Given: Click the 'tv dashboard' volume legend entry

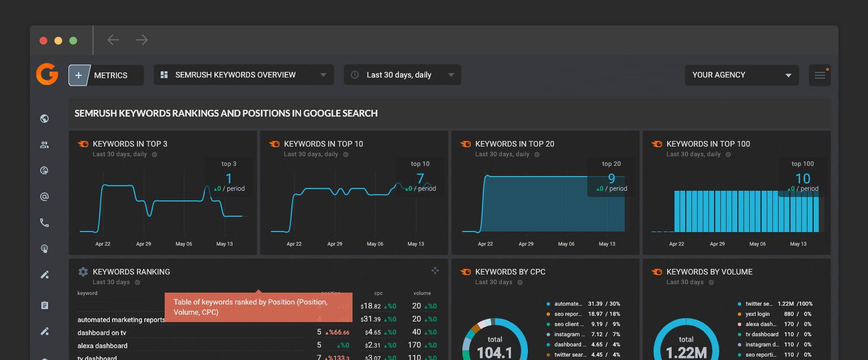Looking at the screenshot, I should click(775, 335).
